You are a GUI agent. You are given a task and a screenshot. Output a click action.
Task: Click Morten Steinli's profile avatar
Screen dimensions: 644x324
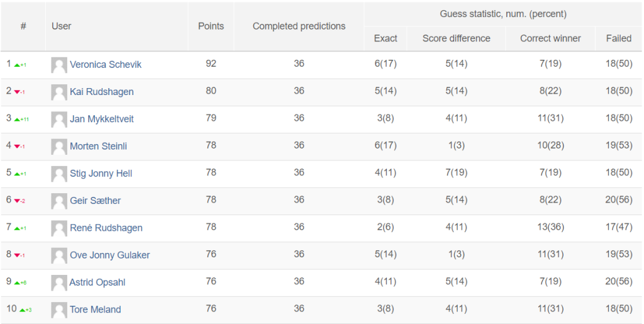[x=59, y=147]
